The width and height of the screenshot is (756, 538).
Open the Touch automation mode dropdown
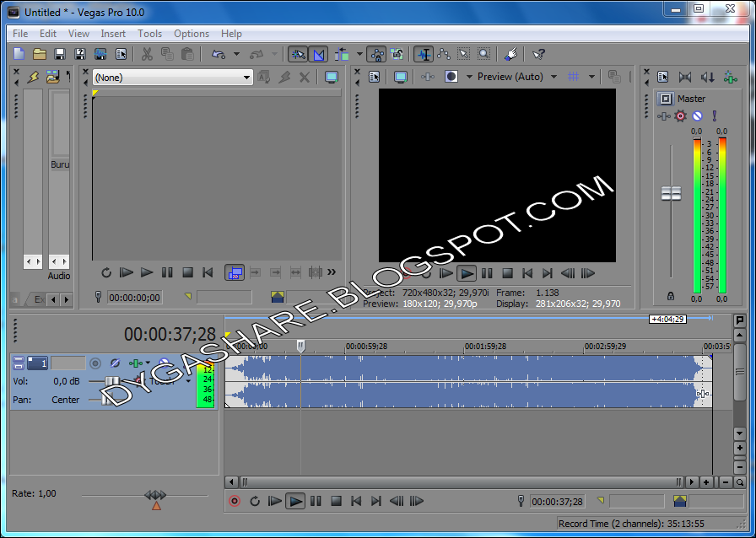tap(189, 381)
